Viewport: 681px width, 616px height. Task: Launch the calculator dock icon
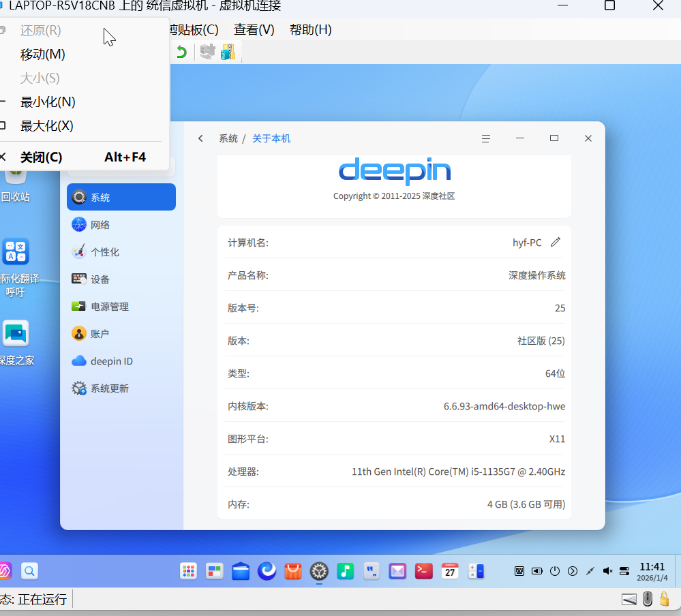point(476,571)
